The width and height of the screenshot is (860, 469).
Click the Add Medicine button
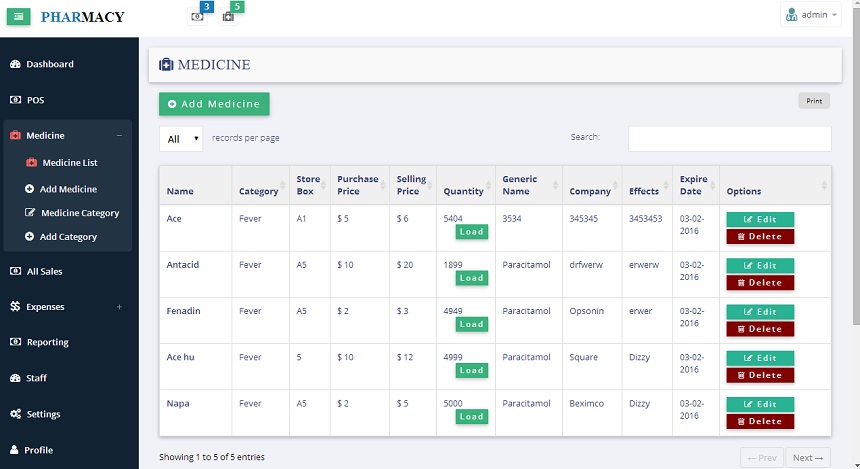[x=214, y=104]
